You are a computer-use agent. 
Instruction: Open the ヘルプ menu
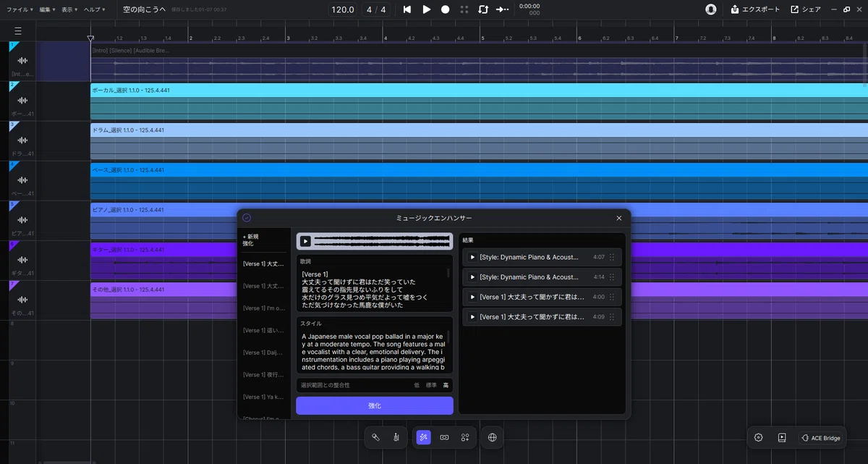click(94, 9)
